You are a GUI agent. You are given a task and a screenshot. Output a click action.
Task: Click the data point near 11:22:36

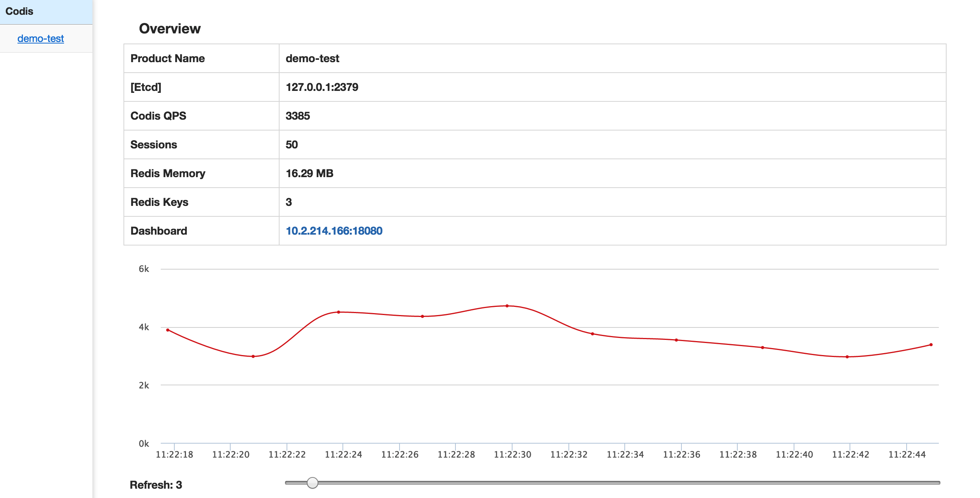coord(676,340)
